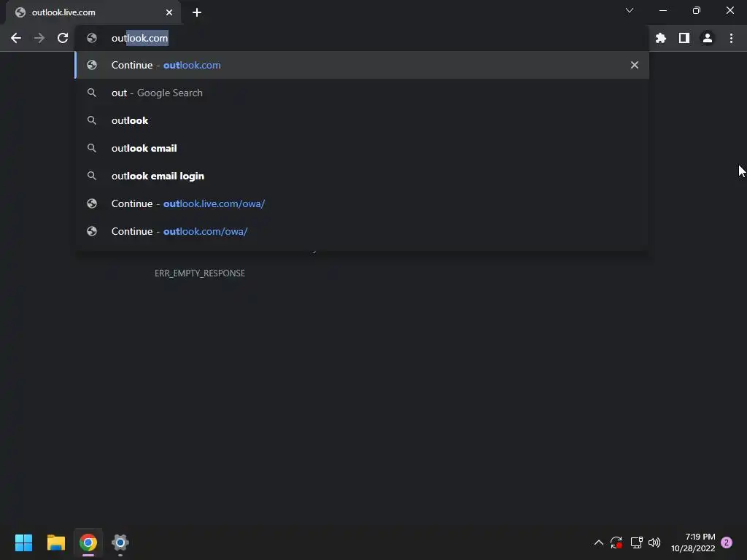Image resolution: width=747 pixels, height=560 pixels.
Task: Select 'out - Google Search' suggestion
Action: point(362,93)
